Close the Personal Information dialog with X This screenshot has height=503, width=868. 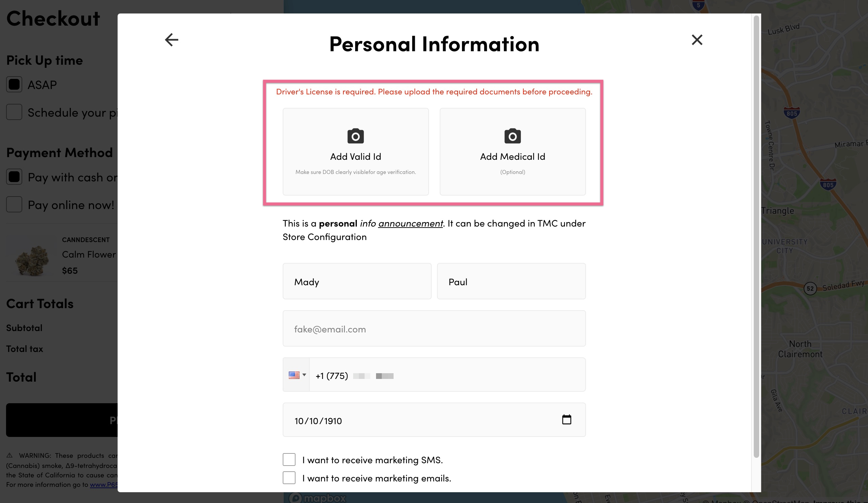click(697, 40)
